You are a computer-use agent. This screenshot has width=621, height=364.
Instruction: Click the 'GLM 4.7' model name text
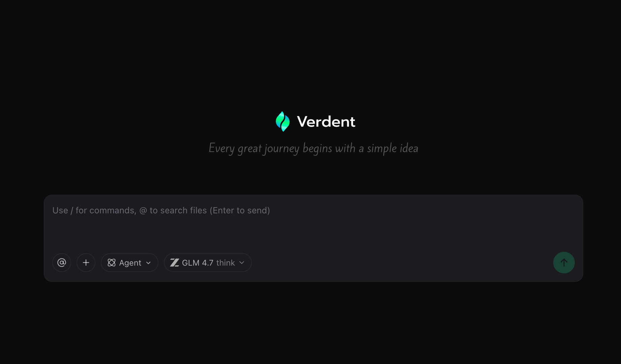[x=198, y=263]
